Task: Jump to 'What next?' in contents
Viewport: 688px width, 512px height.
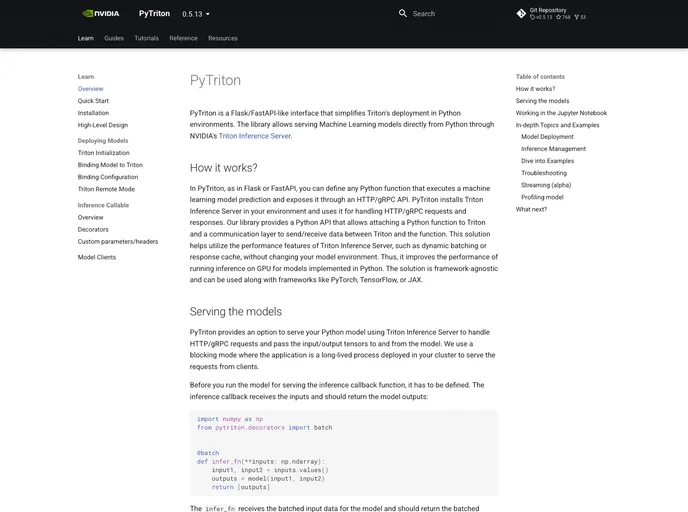Action: 531,209
